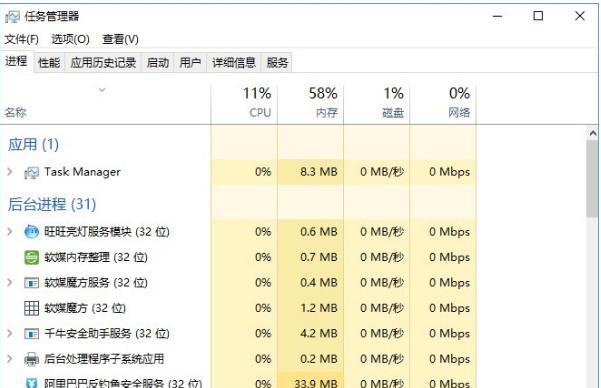
Task: Open the 选项(O) menu
Action: tap(71, 39)
